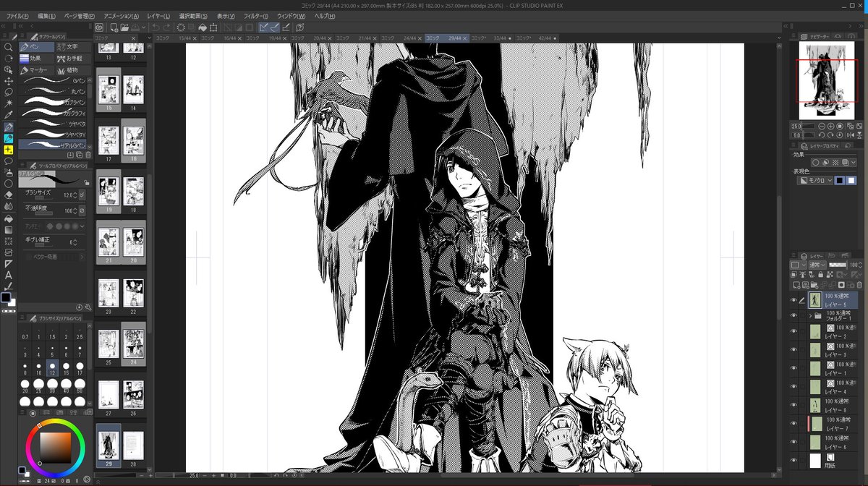
Task: Select the magnifier zoom tool
Action: point(9,47)
